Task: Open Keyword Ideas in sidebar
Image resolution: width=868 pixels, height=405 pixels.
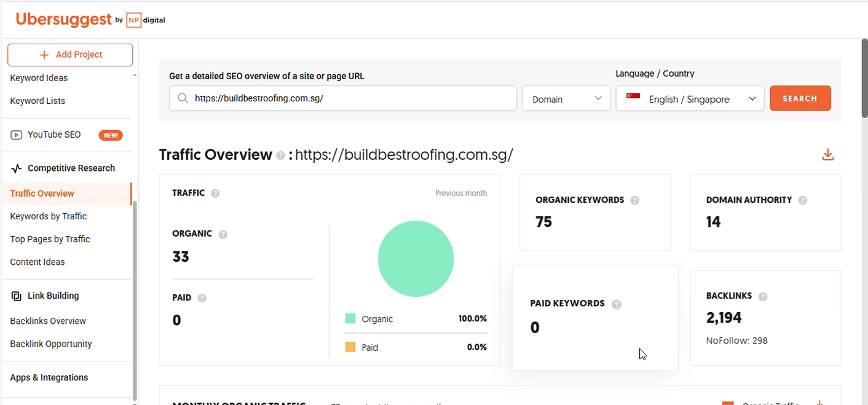Action: (x=39, y=78)
